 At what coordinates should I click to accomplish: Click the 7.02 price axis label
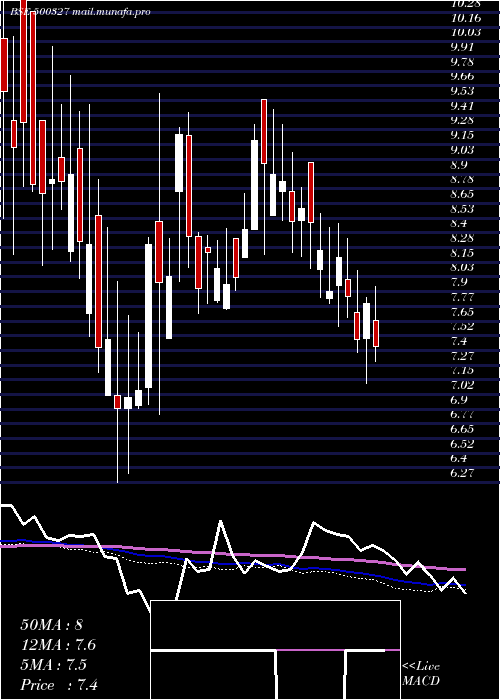pos(462,385)
